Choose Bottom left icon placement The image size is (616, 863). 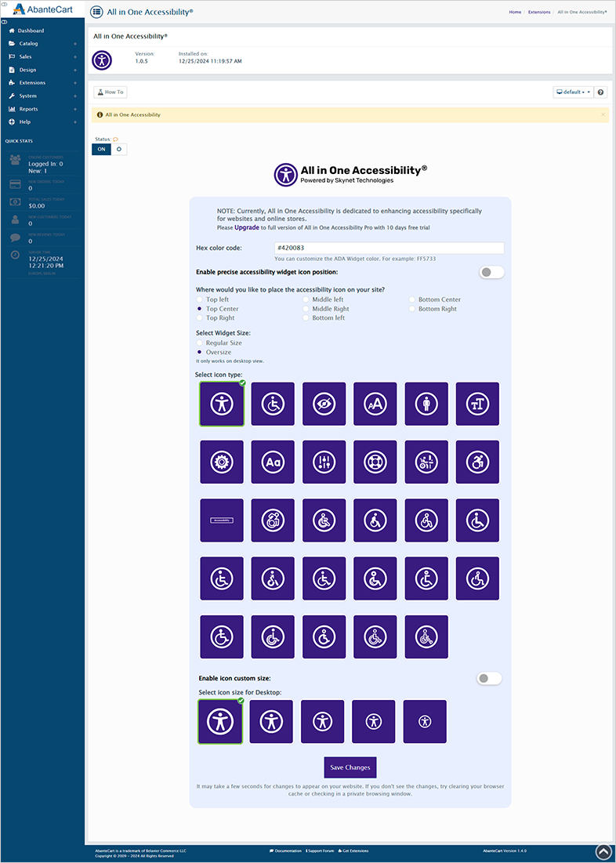point(306,318)
